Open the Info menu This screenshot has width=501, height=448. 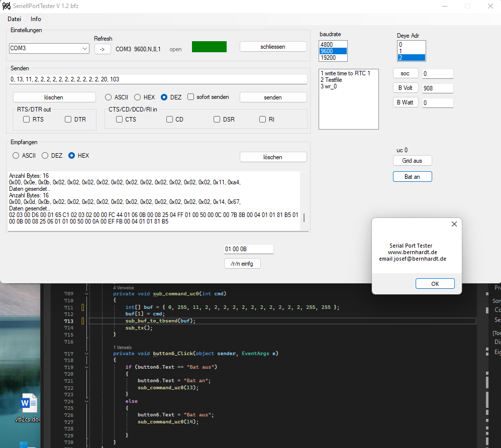pyautogui.click(x=36, y=19)
